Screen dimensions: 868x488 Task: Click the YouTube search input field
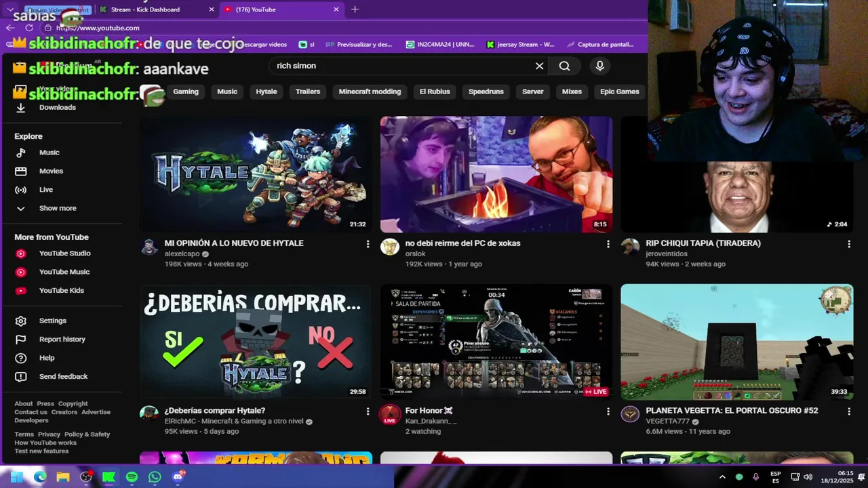click(x=400, y=66)
